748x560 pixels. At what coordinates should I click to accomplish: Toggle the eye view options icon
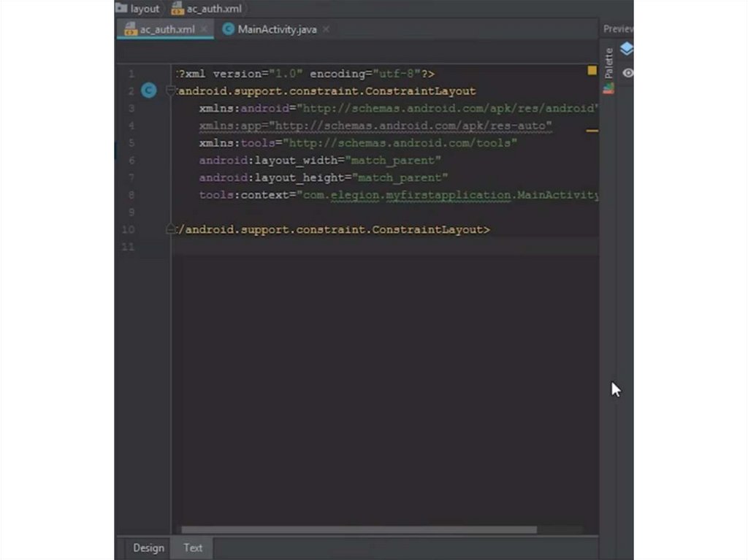pos(627,73)
